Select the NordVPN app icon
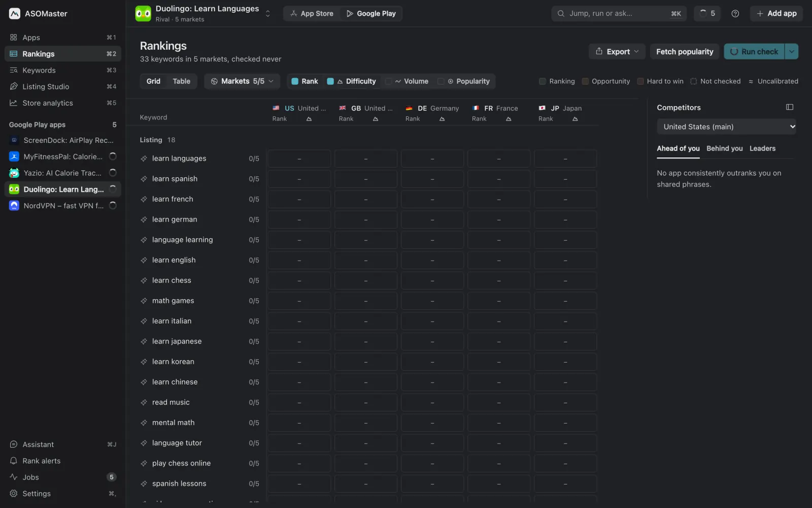The image size is (812, 508). (14, 206)
